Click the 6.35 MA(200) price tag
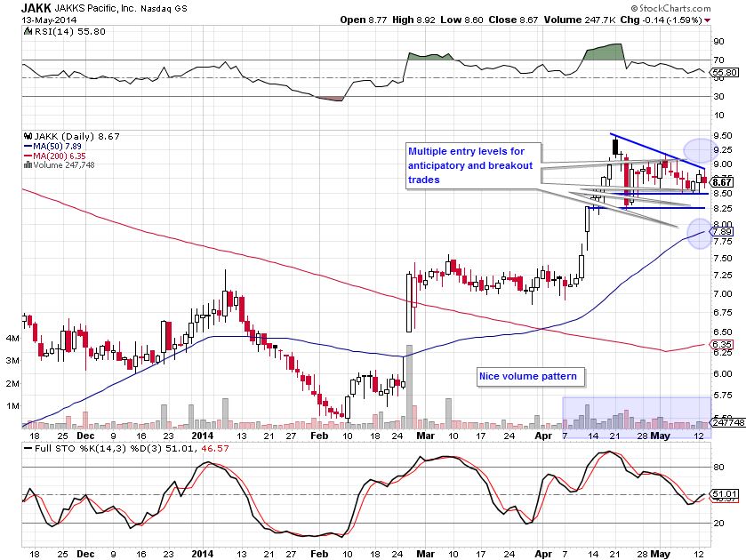The width and height of the screenshot is (746, 560). coord(722,344)
